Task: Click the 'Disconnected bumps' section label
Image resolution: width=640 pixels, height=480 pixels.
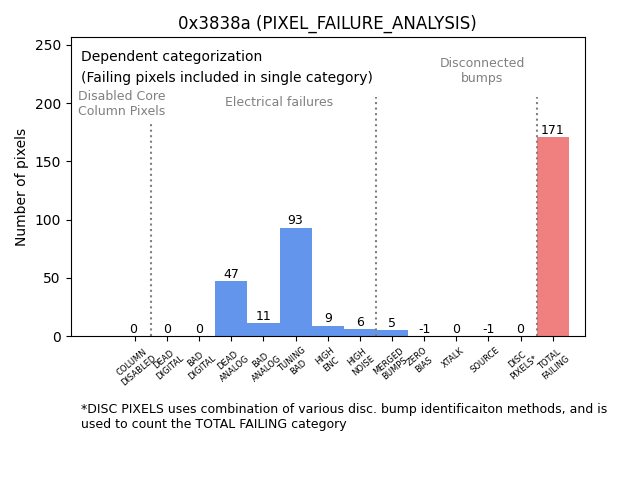Action: pyautogui.click(x=482, y=70)
